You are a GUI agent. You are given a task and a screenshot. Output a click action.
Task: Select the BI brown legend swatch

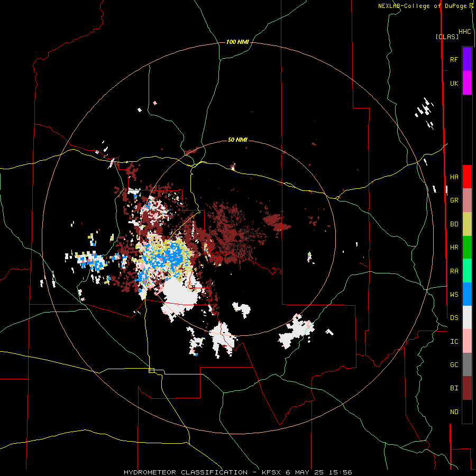467,388
